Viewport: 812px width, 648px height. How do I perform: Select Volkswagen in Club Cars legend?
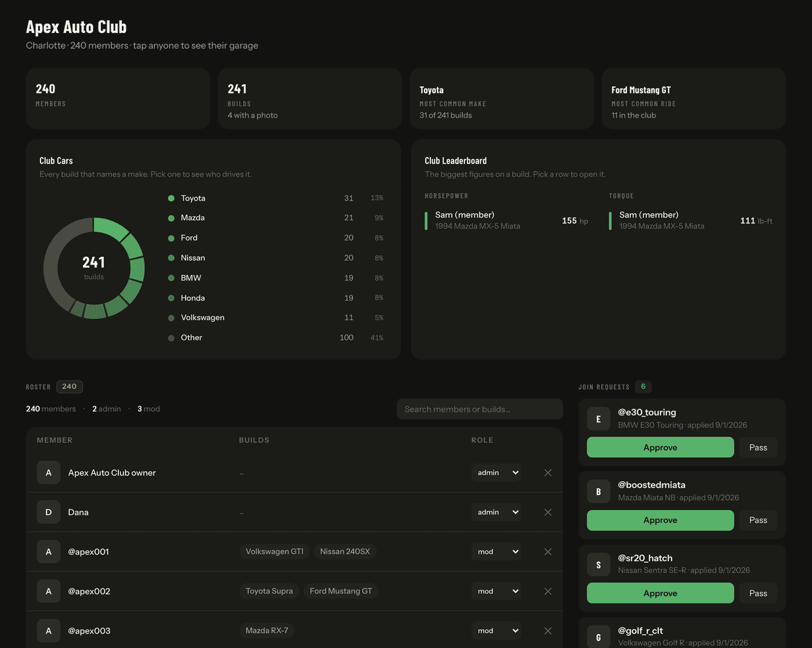(x=275, y=317)
